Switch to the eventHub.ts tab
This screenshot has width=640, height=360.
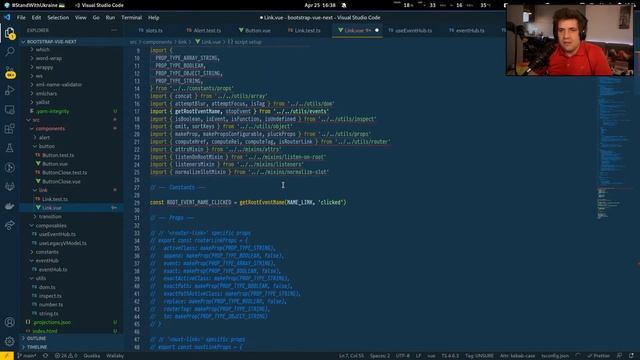pyautogui.click(x=467, y=30)
